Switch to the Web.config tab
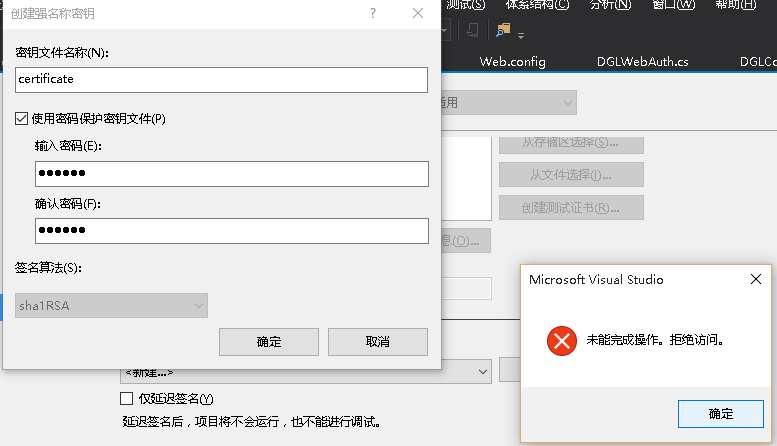Screen dimensions: 777x446 (512, 61)
